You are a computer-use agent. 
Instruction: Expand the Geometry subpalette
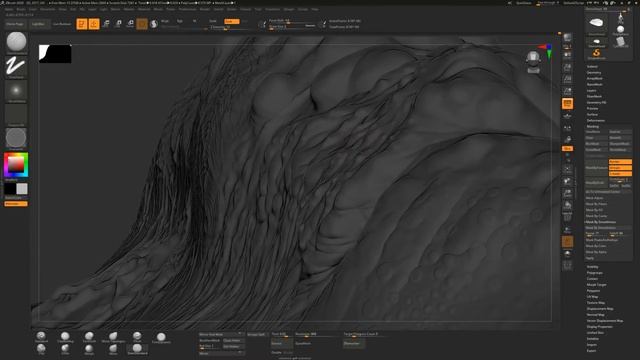pos(594,73)
